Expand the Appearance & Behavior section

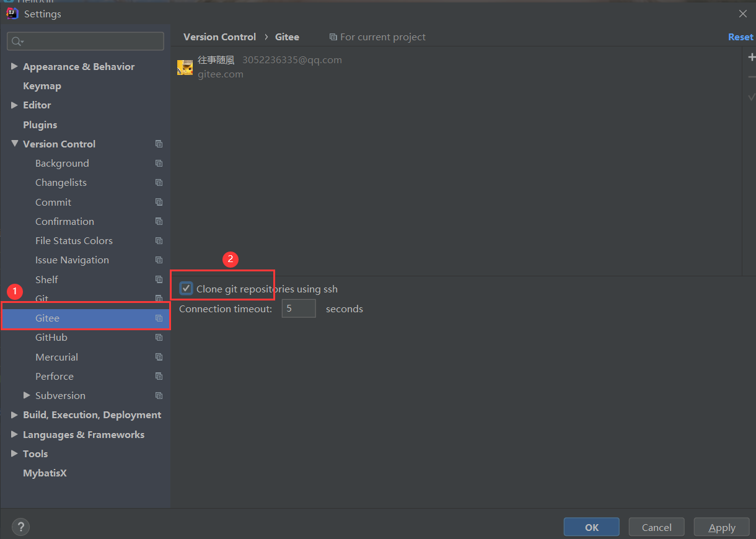(x=14, y=66)
